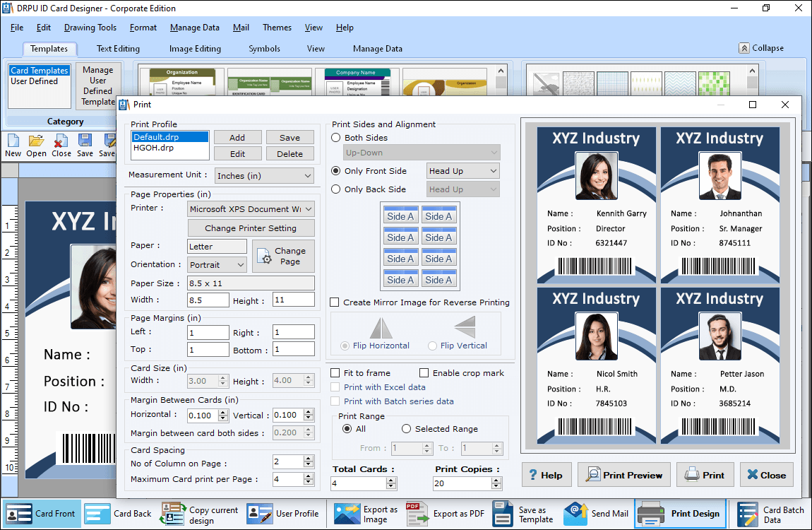Adjust Maximum Card print per Page spinner

(309, 479)
